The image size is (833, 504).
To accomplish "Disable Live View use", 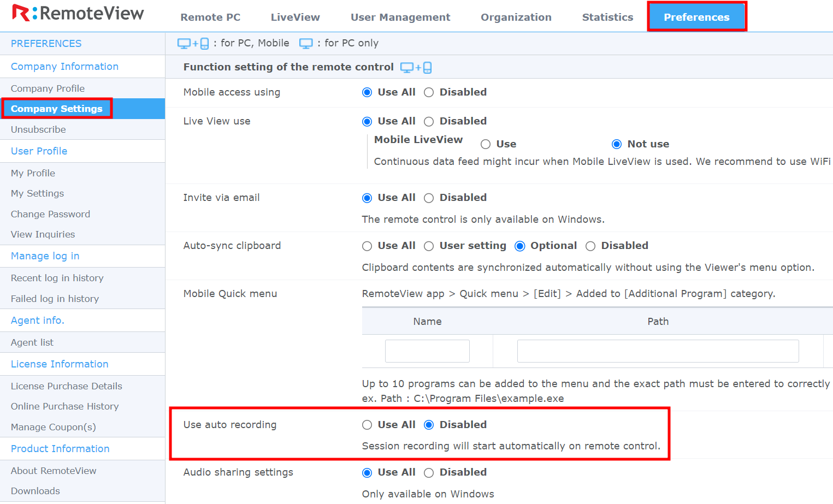I will tap(429, 121).
